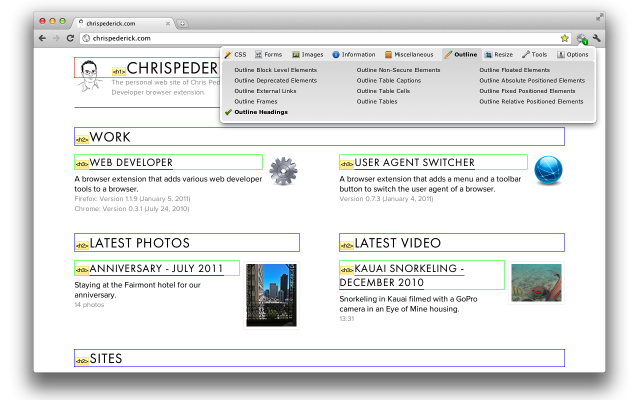The height and width of the screenshot is (400, 640).
Task: Switch to the Forms tab
Action: pos(269,54)
